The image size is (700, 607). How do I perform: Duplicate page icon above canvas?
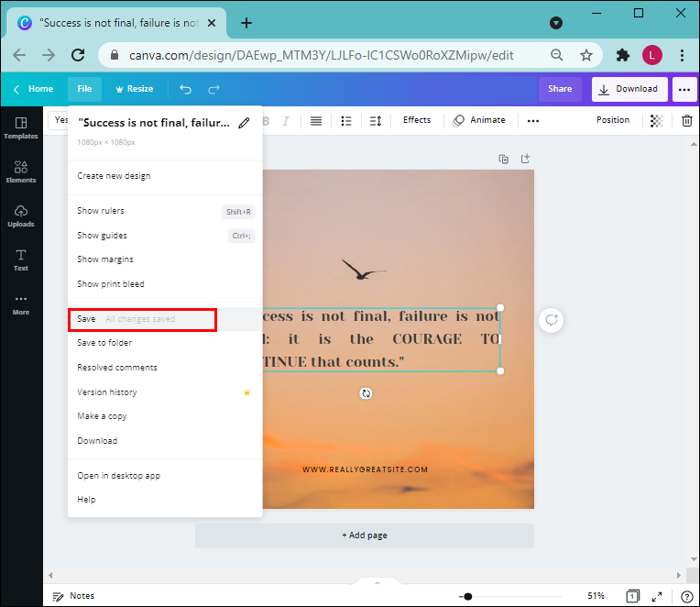coord(504,159)
